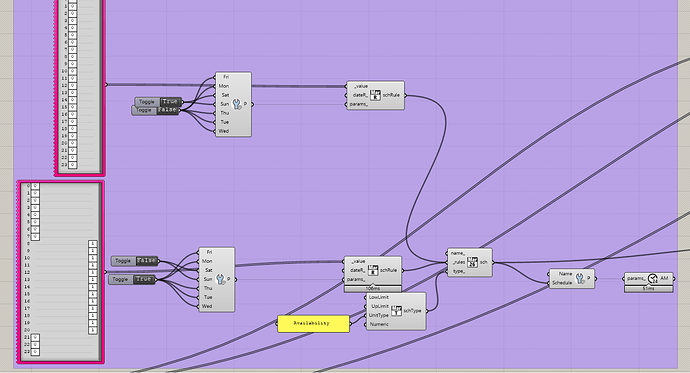This screenshot has height=373, width=690.
Task: Click the sch output label
Action: click(483, 262)
